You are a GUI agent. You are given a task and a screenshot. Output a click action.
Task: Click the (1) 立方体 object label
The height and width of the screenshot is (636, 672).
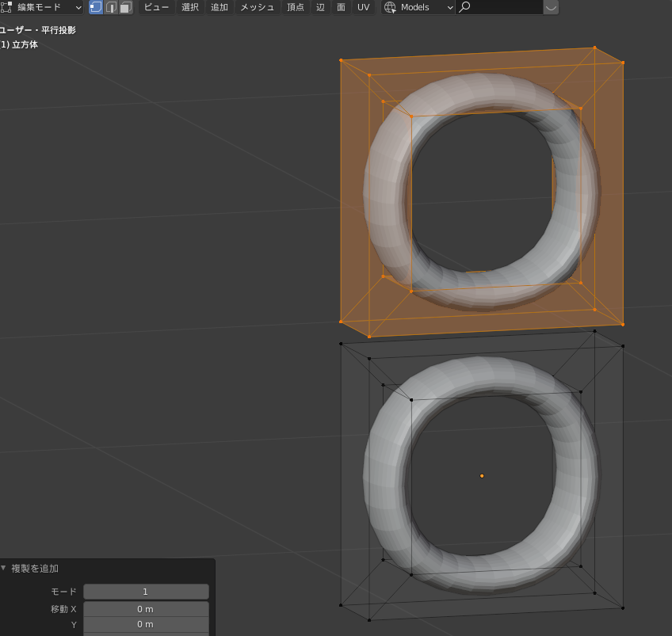tap(19, 44)
